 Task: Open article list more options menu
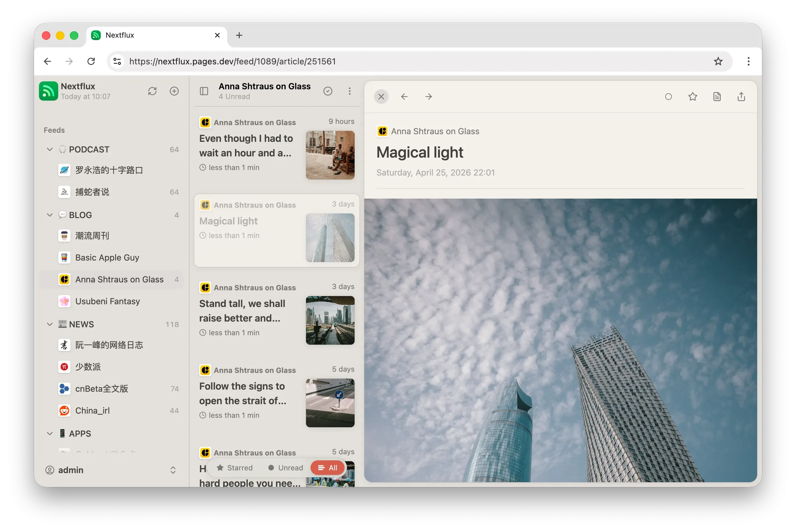[x=349, y=91]
